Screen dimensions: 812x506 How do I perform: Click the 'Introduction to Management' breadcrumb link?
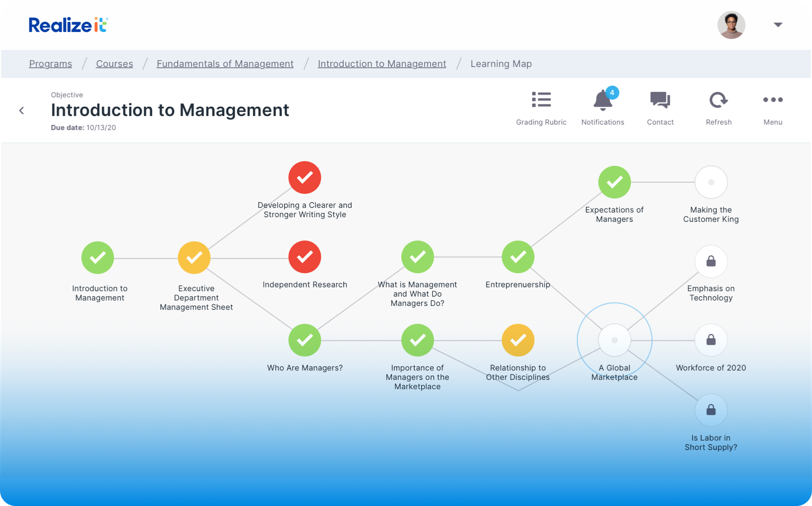(x=381, y=64)
